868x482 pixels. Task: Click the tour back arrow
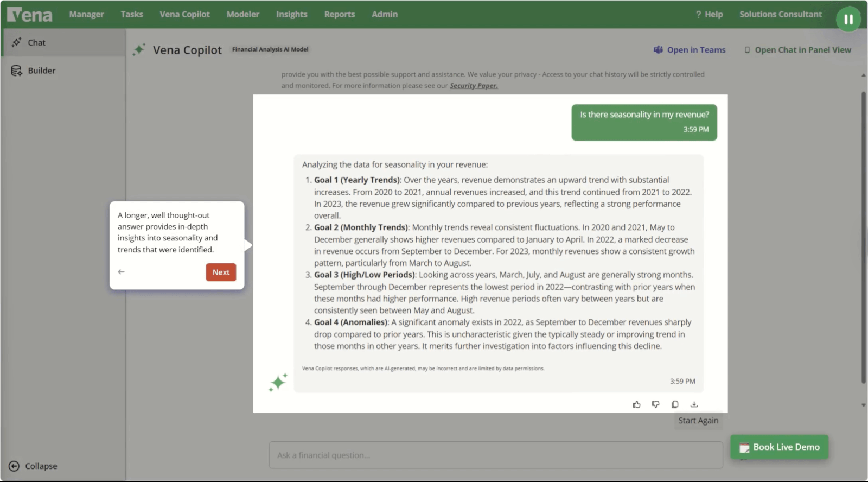pyautogui.click(x=122, y=272)
